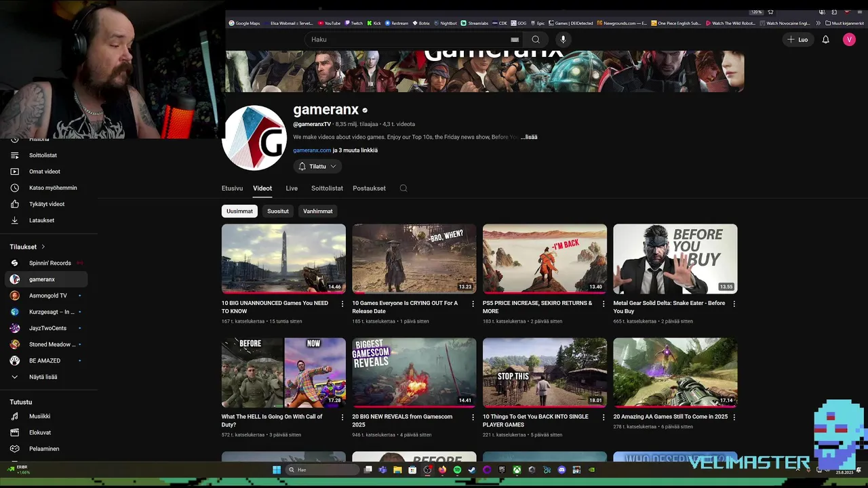Open menu for BACK INTO SINGLE PLAYER video
868x488 pixels.
pos(604,418)
